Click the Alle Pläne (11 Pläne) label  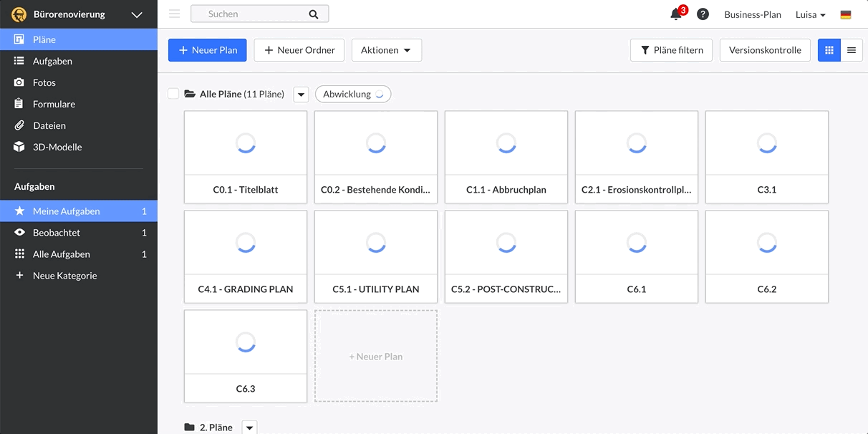(x=242, y=94)
